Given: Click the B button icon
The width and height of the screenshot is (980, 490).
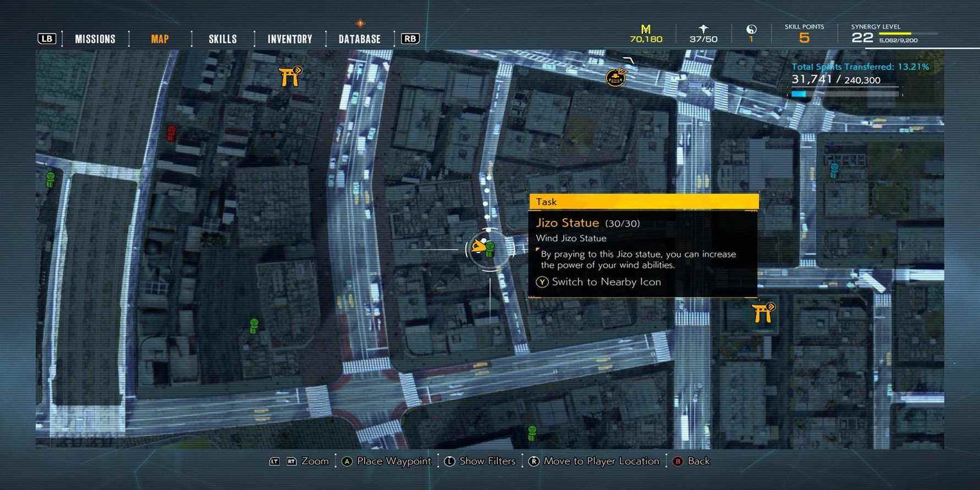Looking at the screenshot, I should click(678, 461).
